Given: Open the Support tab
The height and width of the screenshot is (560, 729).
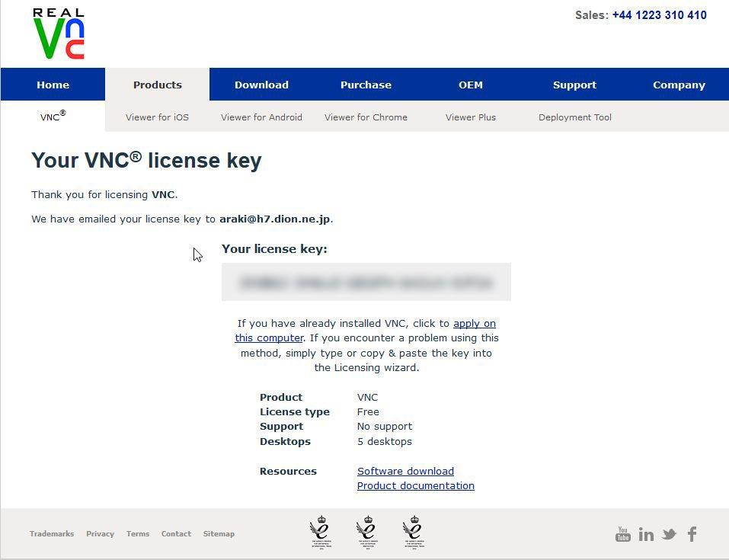Looking at the screenshot, I should 574,85.
